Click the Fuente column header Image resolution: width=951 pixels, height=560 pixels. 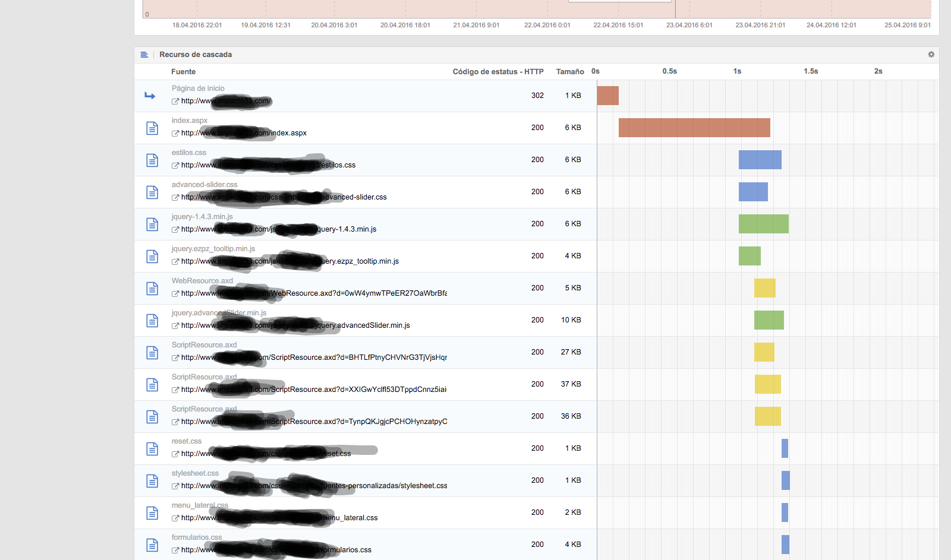pyautogui.click(x=183, y=72)
